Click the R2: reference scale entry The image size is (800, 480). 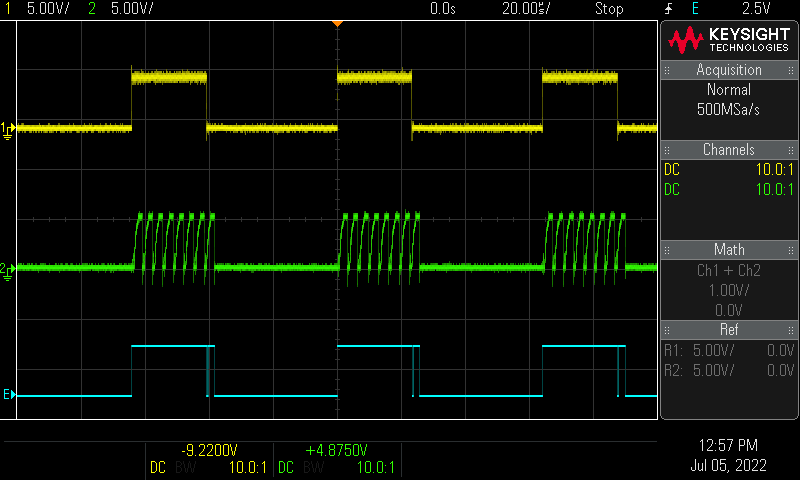tap(729, 370)
